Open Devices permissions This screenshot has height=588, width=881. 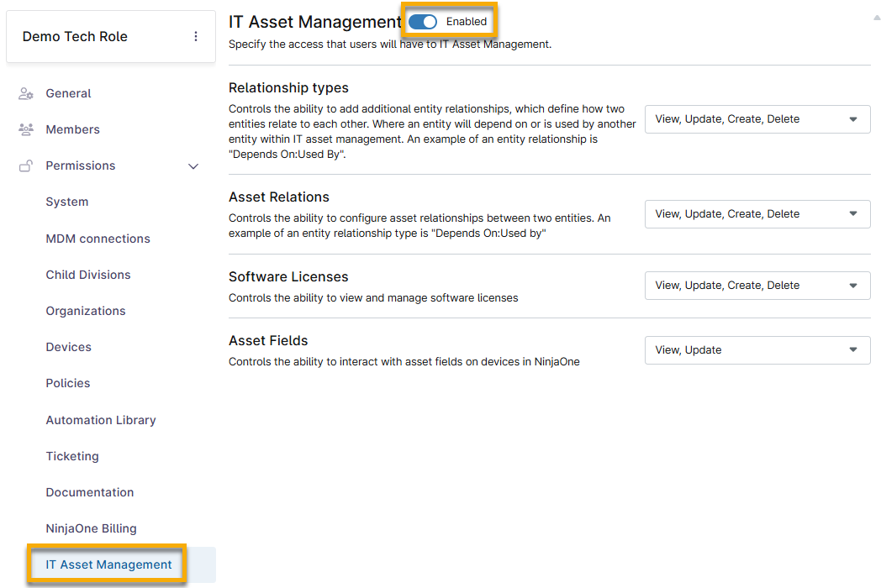click(69, 347)
